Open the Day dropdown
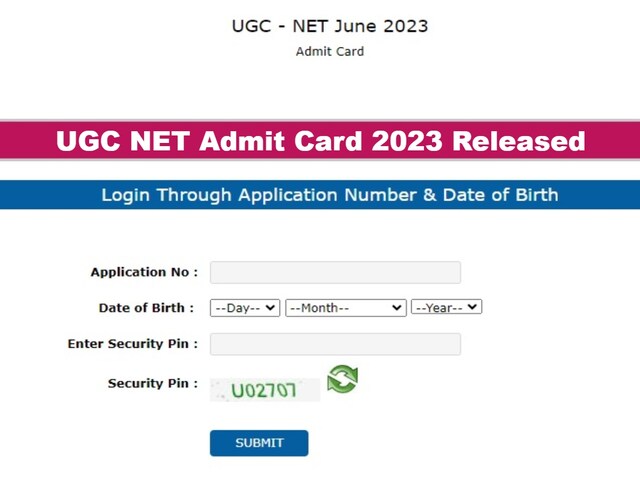The image size is (640, 480). pyautogui.click(x=244, y=308)
